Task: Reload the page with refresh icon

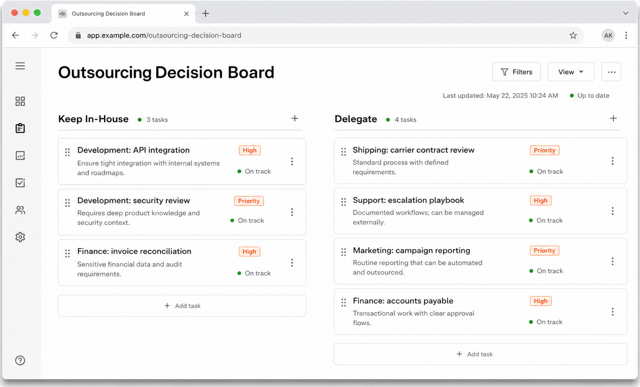Action: click(x=54, y=36)
